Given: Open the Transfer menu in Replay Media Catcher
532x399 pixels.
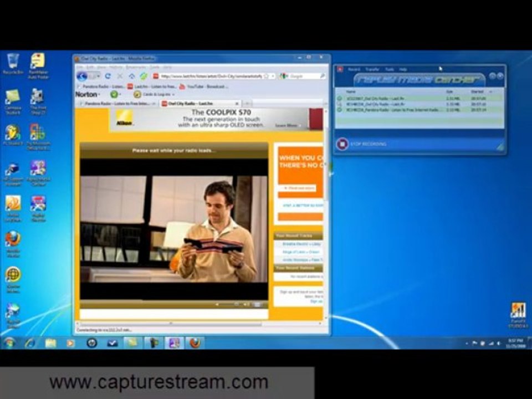Looking at the screenshot, I should point(372,69).
